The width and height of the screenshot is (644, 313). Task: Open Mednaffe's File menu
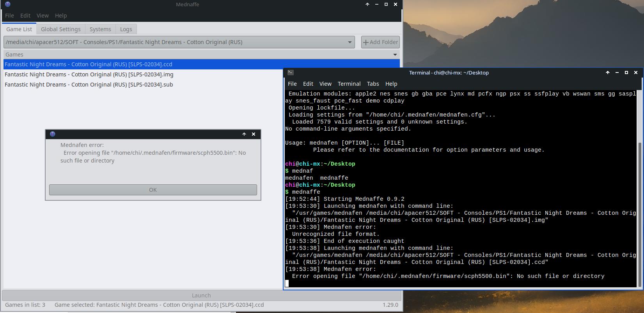click(9, 16)
